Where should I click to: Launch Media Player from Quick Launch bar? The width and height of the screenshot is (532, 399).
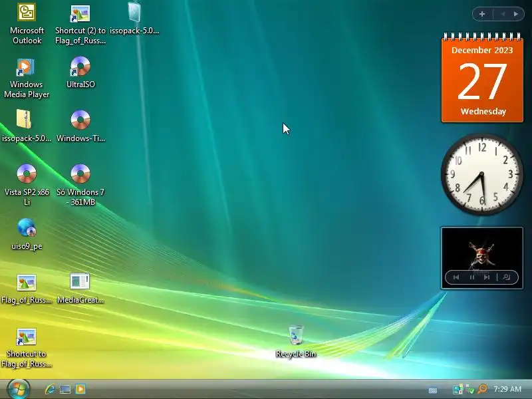pos(80,389)
